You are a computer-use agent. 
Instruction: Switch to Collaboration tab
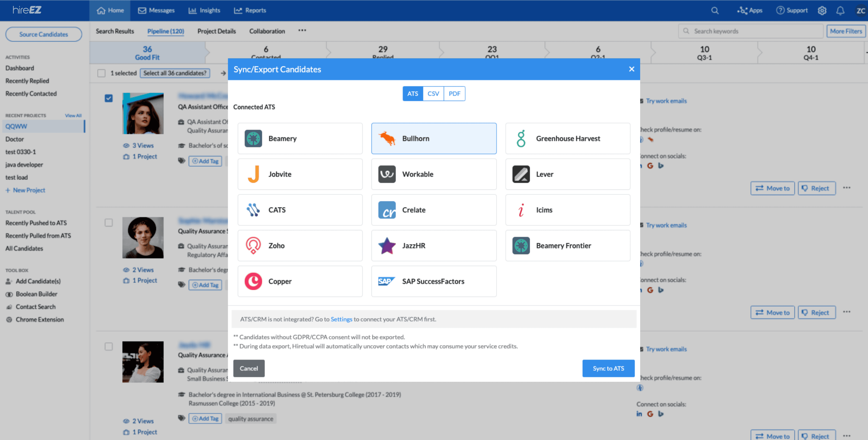coord(267,31)
